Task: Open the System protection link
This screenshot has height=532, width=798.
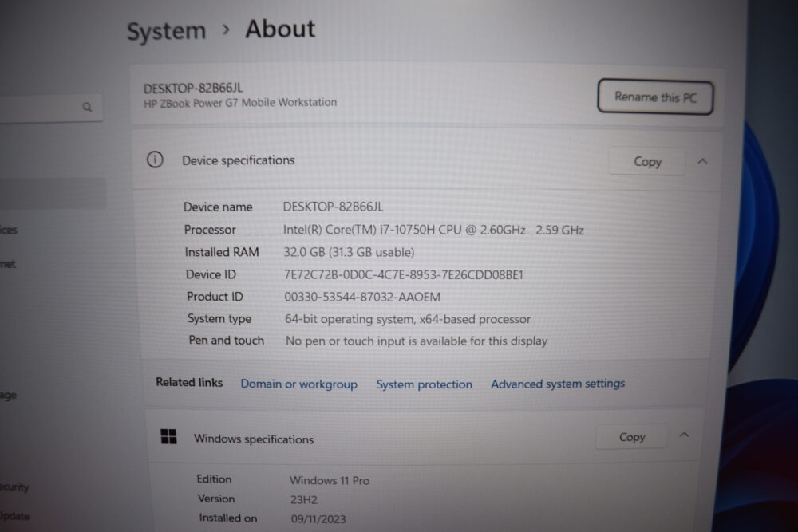Action: [x=424, y=384]
